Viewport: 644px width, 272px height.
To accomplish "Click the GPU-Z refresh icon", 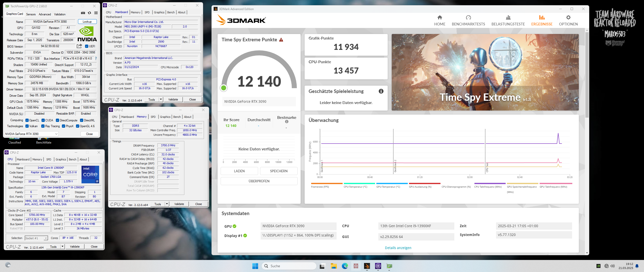I will point(89,13).
